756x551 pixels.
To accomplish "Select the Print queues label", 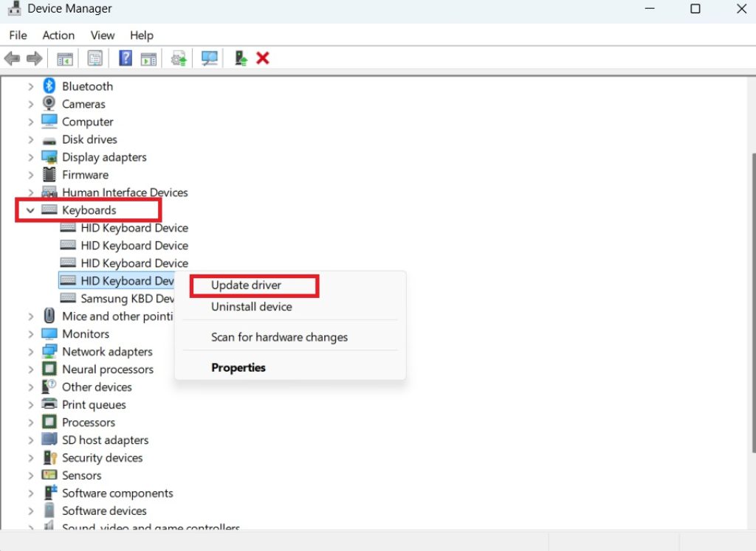I will (x=94, y=404).
